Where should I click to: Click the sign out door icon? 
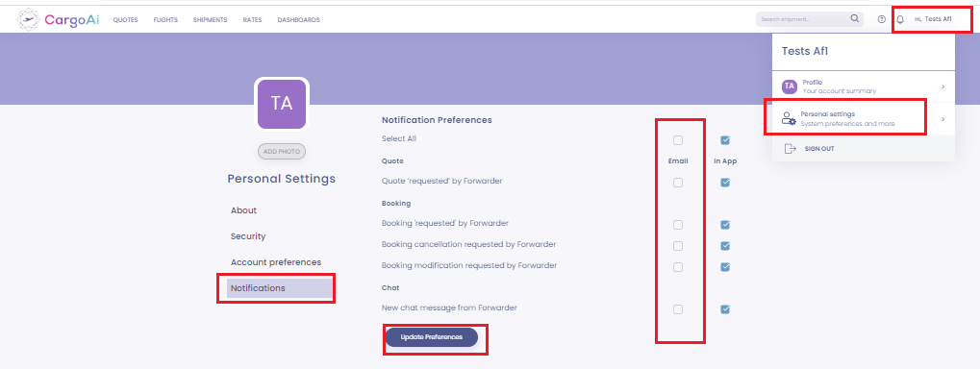pos(790,149)
